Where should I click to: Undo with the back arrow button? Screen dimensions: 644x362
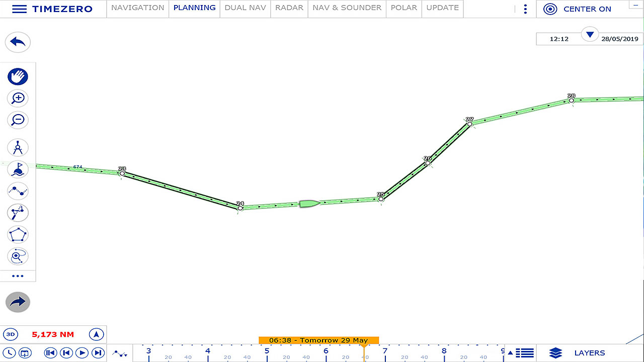(18, 42)
